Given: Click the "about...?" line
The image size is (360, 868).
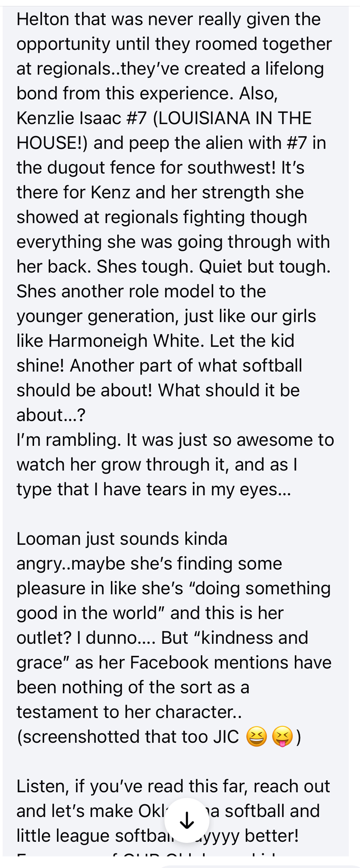Looking at the screenshot, I should point(51,415).
